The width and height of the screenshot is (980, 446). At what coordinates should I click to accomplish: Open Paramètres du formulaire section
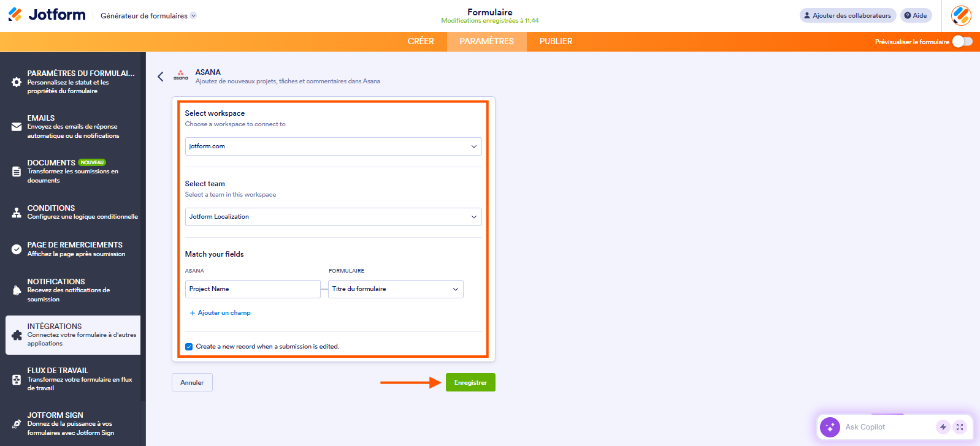coord(73,82)
